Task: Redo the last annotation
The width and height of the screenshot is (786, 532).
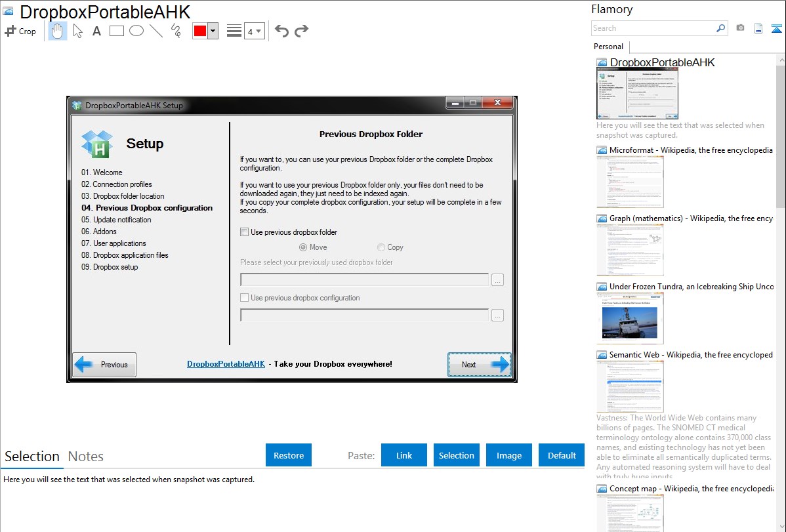Action: click(x=301, y=31)
